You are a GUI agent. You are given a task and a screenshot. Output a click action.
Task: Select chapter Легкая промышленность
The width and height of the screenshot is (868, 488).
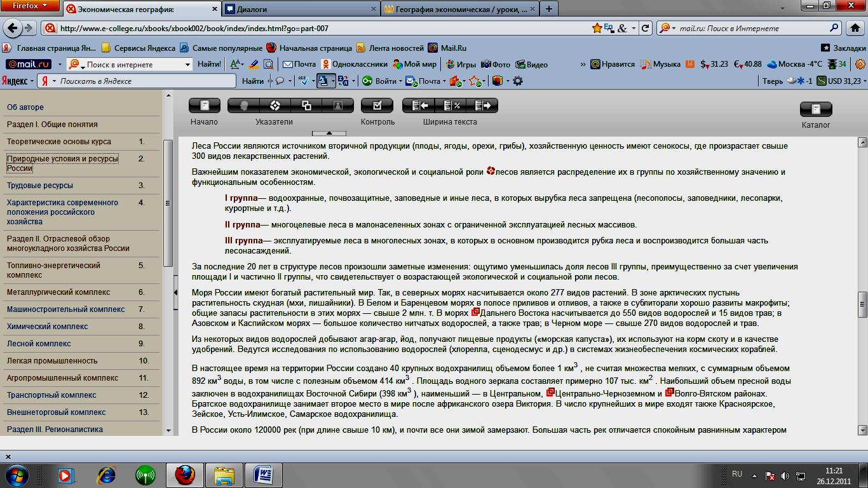[52, 361]
